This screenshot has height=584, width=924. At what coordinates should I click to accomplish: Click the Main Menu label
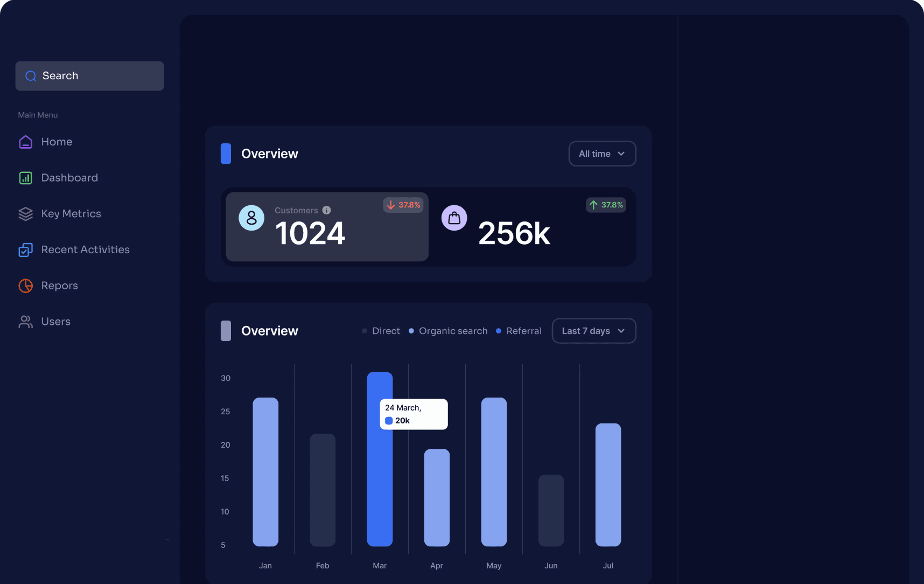click(x=38, y=115)
